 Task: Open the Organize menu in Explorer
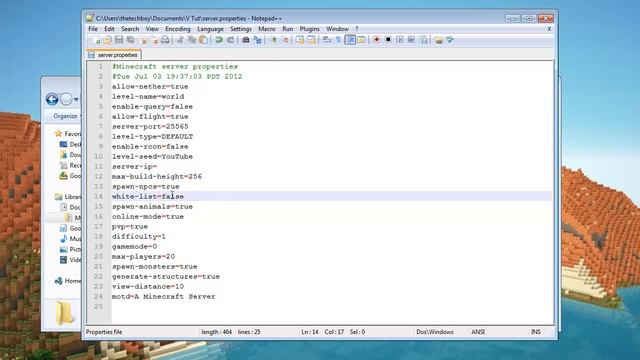point(66,116)
